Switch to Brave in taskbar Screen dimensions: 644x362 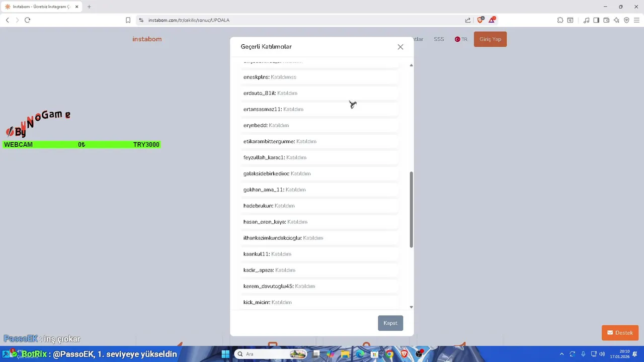[x=404, y=354]
